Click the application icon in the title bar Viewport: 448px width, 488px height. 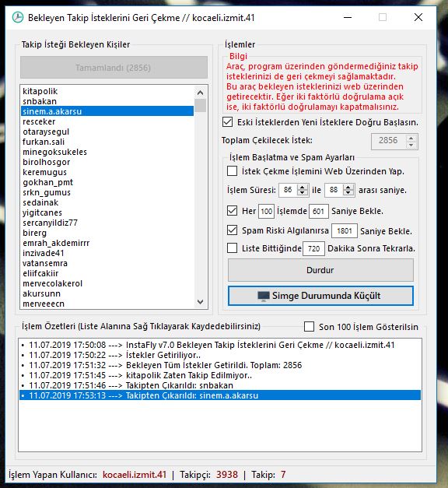pyautogui.click(x=18, y=17)
